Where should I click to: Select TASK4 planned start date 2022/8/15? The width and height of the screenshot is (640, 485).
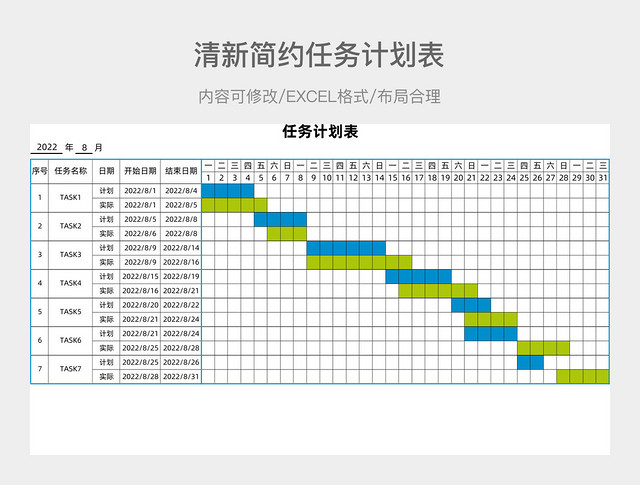pyautogui.click(x=140, y=276)
